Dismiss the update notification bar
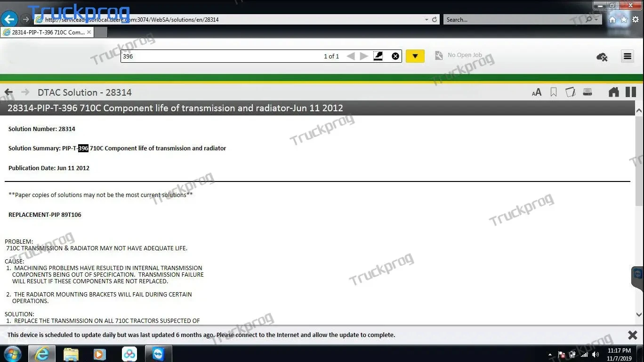This screenshot has height=362, width=644. (x=633, y=335)
